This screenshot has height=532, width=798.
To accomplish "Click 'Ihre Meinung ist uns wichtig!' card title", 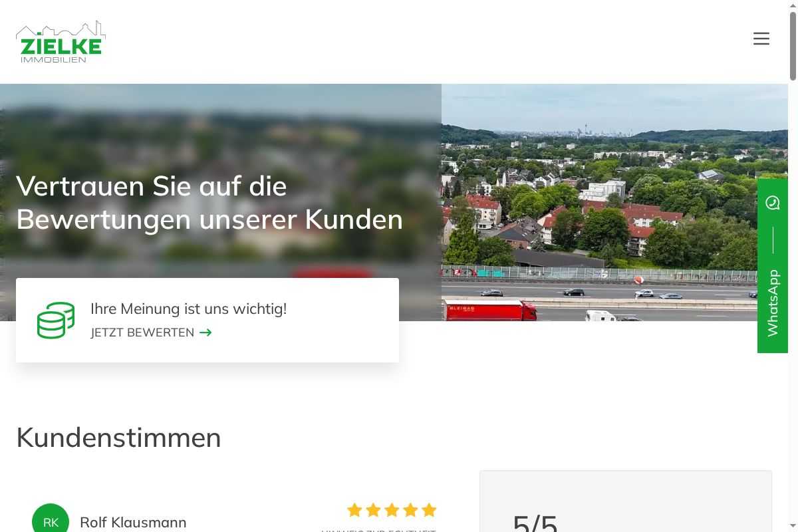I will pyautogui.click(x=189, y=309).
